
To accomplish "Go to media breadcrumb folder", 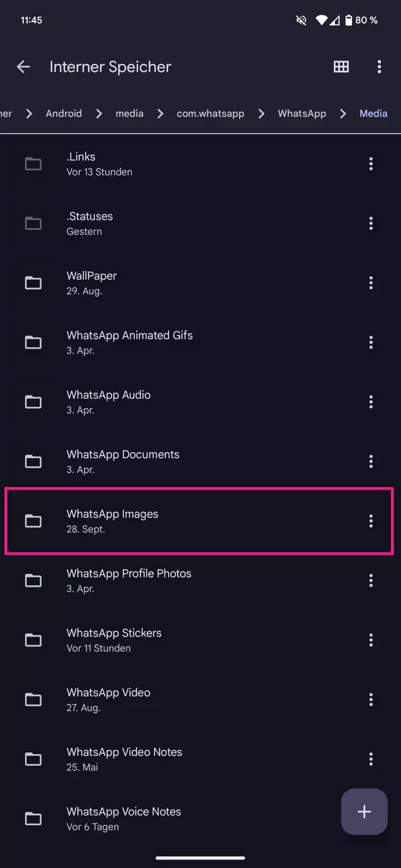I will click(x=129, y=113).
